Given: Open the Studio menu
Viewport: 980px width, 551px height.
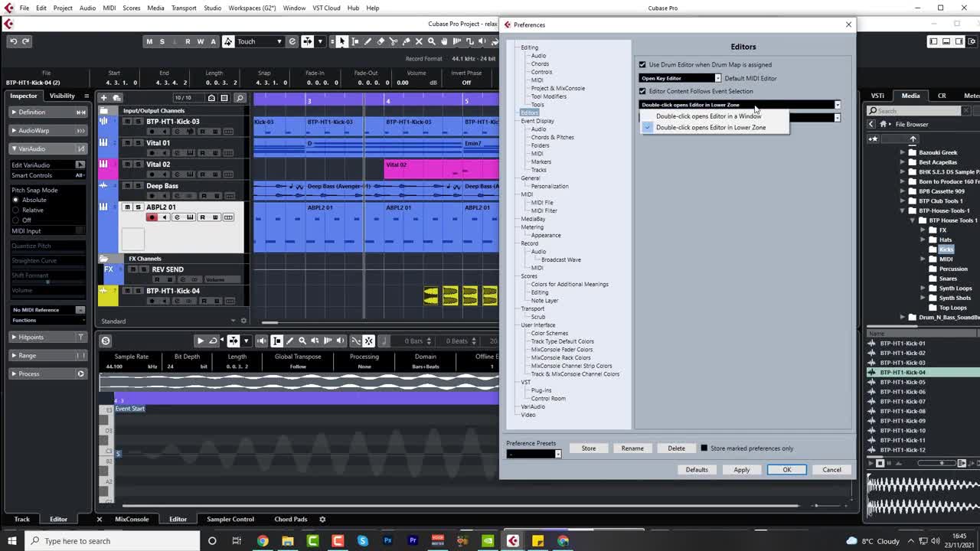Looking at the screenshot, I should coord(212,8).
